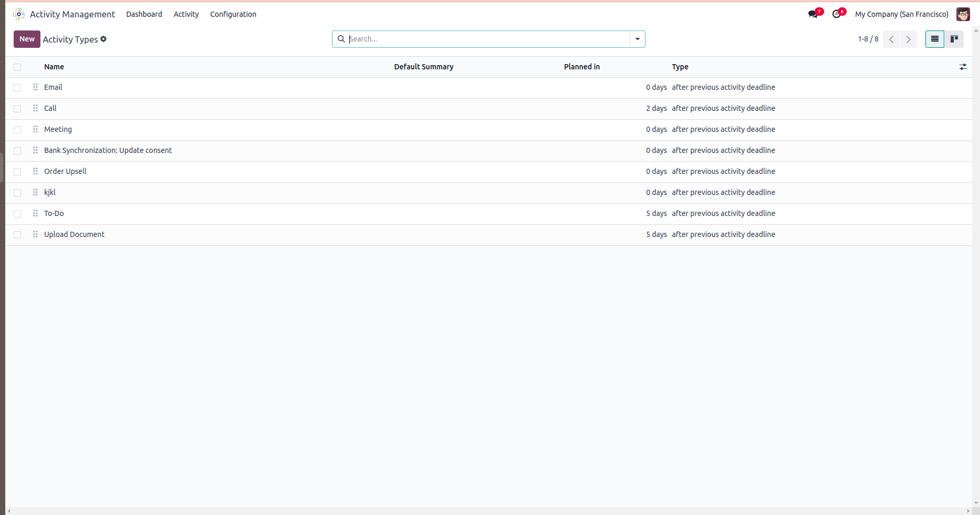Screen dimensions: 980x515
Task: Click the 5 days value in Upload Document row
Action: (x=656, y=234)
